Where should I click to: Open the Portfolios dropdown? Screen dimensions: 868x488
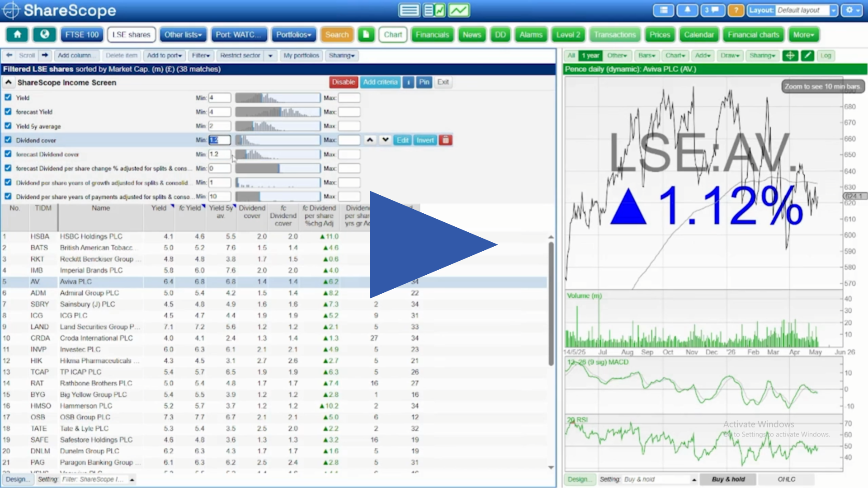293,34
